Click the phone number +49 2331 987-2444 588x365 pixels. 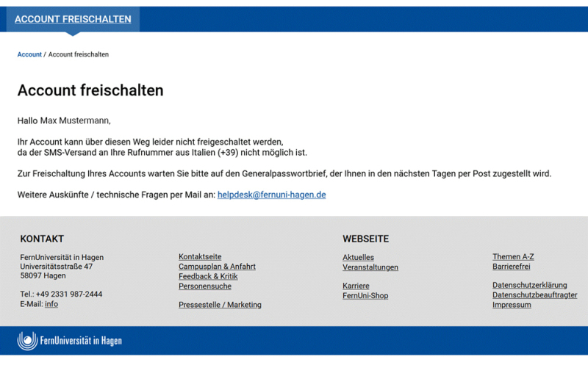69,294
